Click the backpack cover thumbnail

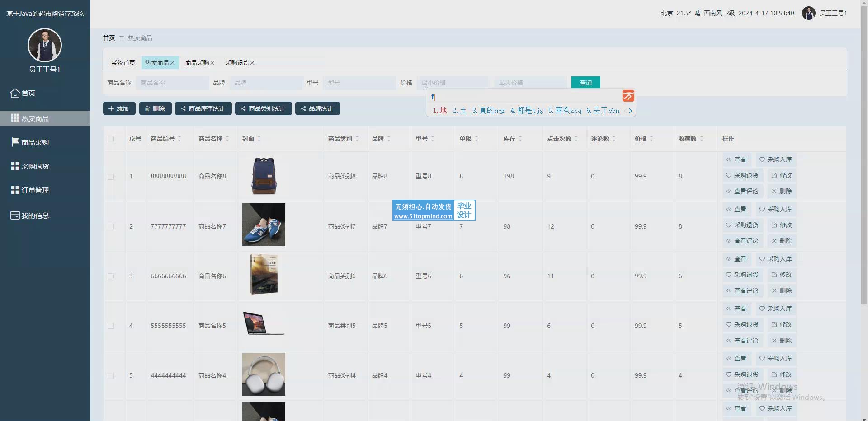pos(264,176)
